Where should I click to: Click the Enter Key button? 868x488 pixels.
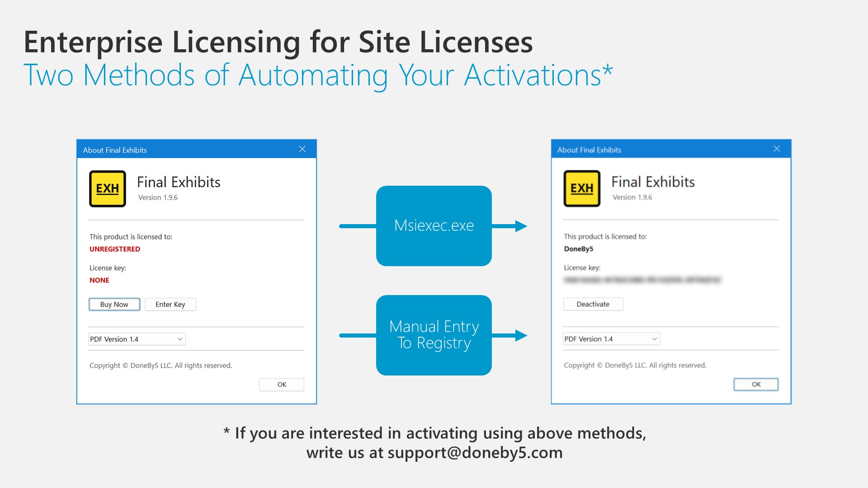(170, 305)
